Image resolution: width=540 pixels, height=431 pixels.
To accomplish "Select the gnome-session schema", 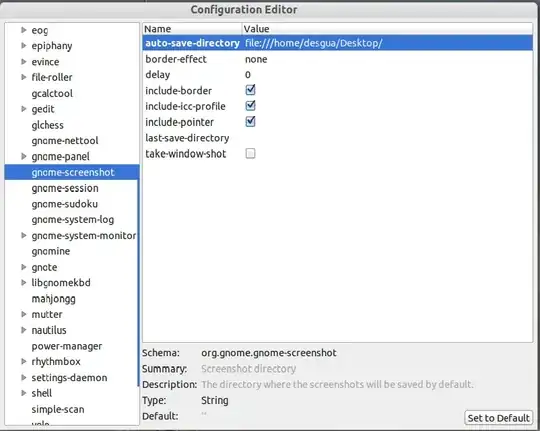I will click(x=65, y=188).
